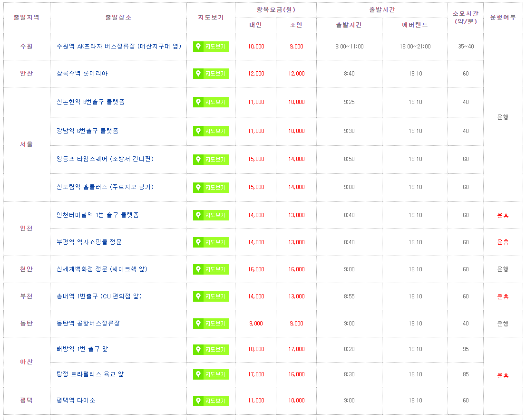Click the map pin icon for 동탄역 공항버스정류장
Image resolution: width=526 pixels, height=420 pixels.
[x=198, y=324]
